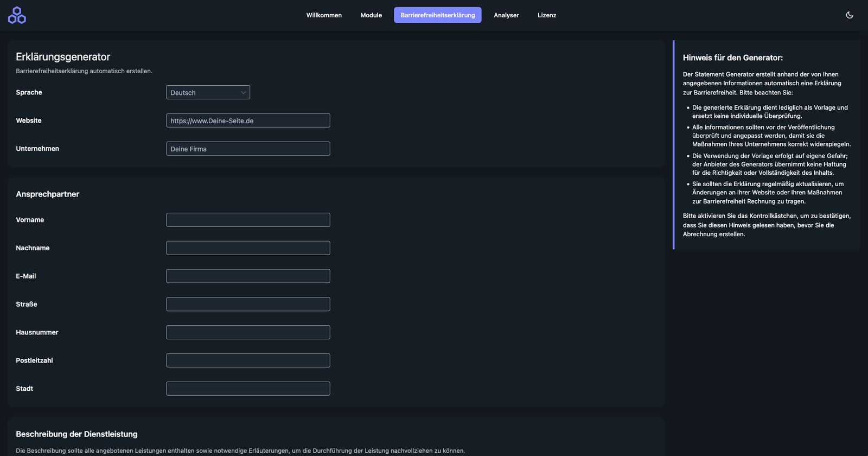The height and width of the screenshot is (456, 868).
Task: Open the Willkommen tab
Action: point(324,15)
